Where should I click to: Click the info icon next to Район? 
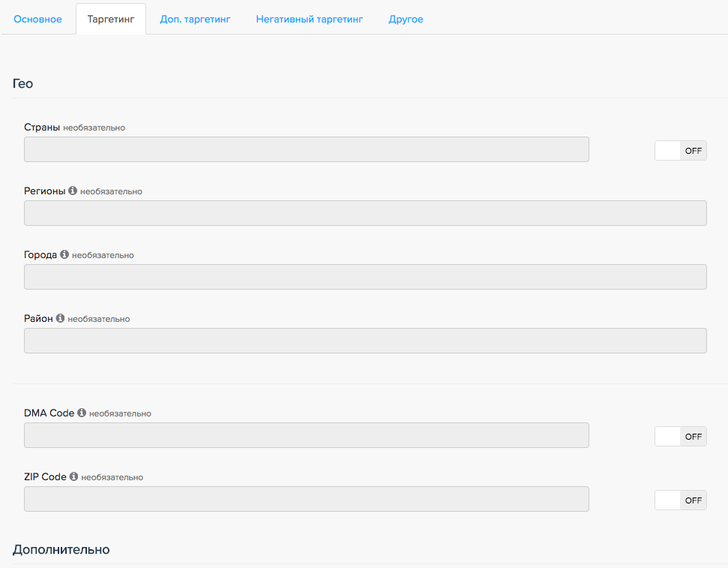point(60,319)
